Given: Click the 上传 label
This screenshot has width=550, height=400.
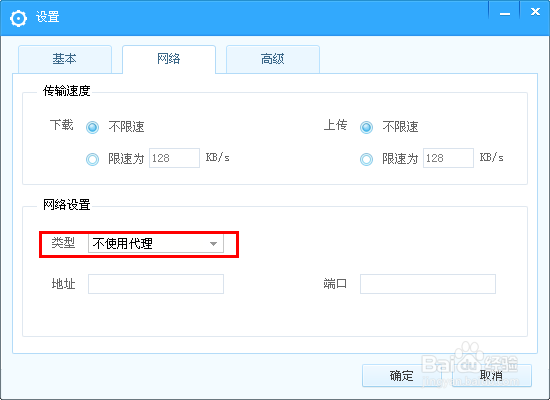Looking at the screenshot, I should point(335,125).
